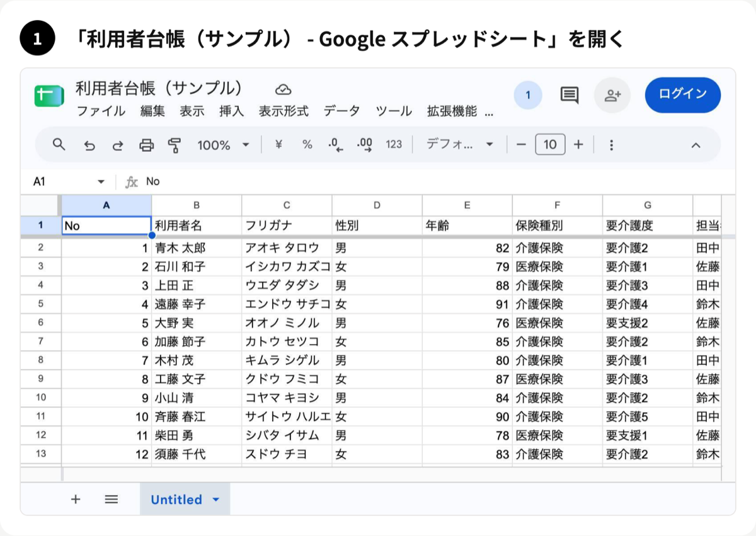The height and width of the screenshot is (536, 756).
Task: Click cell キムラ シゲル
Action: point(287,360)
